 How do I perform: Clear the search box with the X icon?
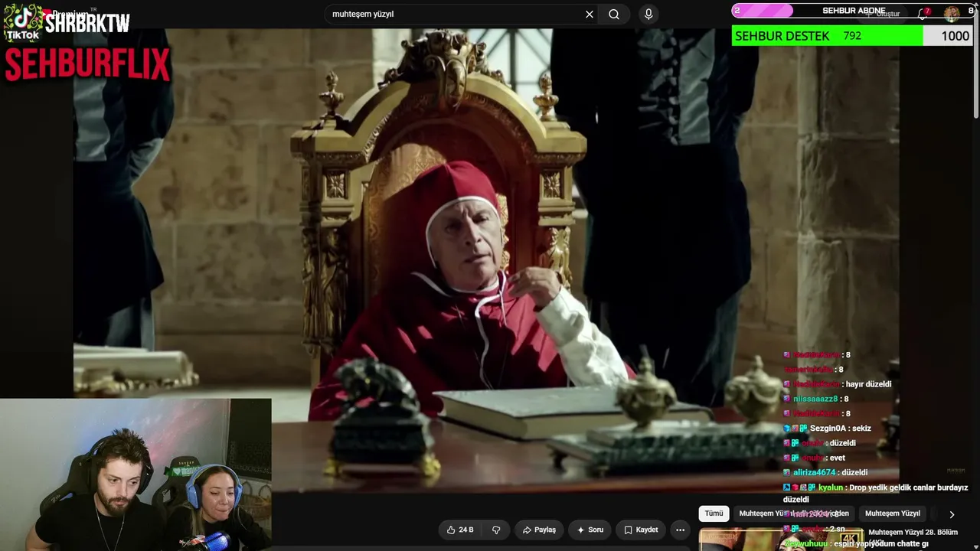click(x=590, y=15)
